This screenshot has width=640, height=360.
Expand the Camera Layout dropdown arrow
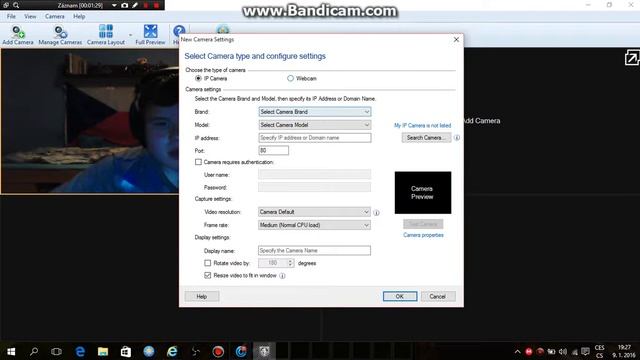131,35
